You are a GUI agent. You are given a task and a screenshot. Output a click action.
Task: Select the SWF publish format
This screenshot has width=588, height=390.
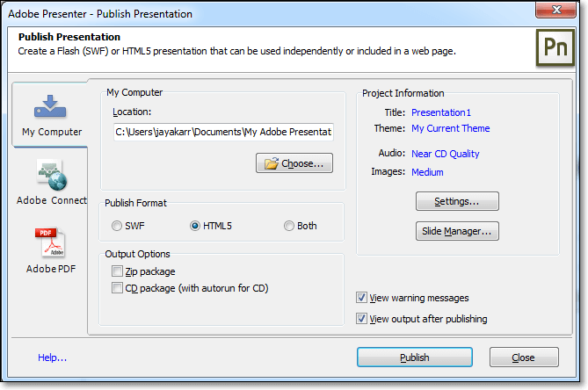tap(117, 226)
